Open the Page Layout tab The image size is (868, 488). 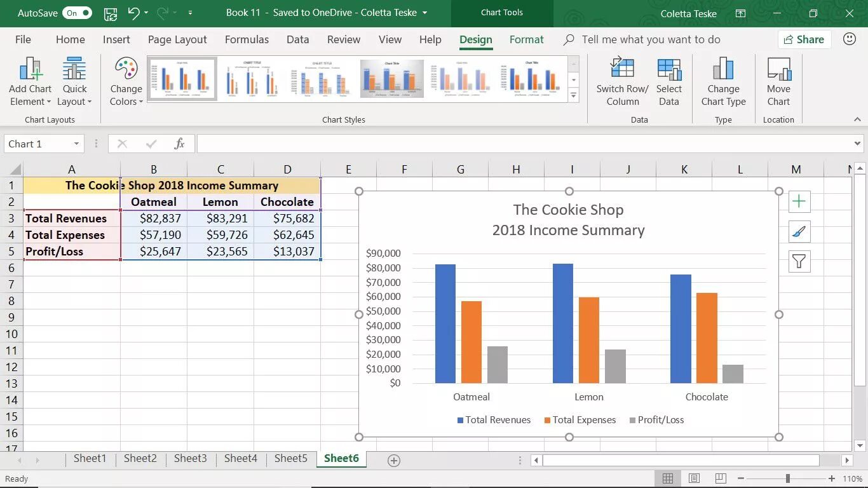tap(177, 39)
